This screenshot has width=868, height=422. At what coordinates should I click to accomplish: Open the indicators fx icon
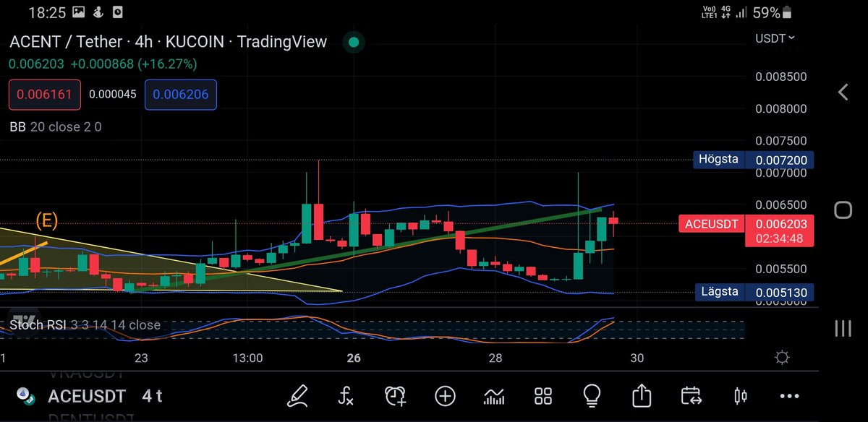pyautogui.click(x=346, y=395)
